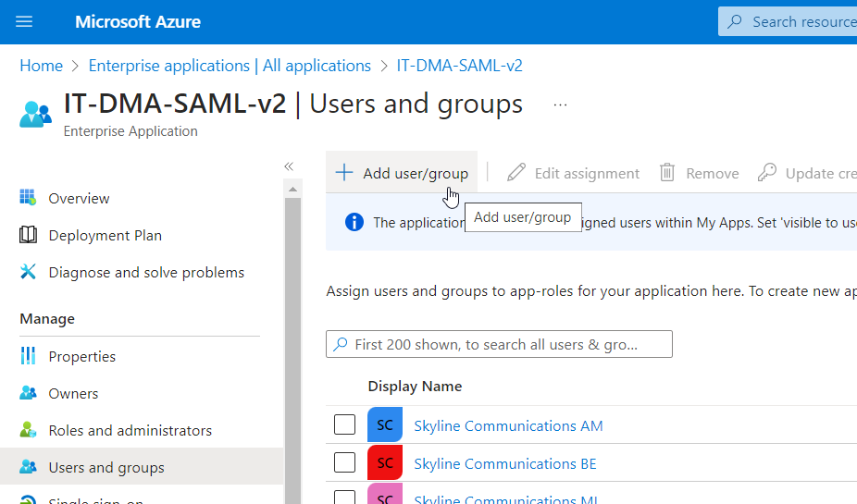857x504 pixels.
Task: Click the Deployment Plan book icon
Action: (x=28, y=235)
